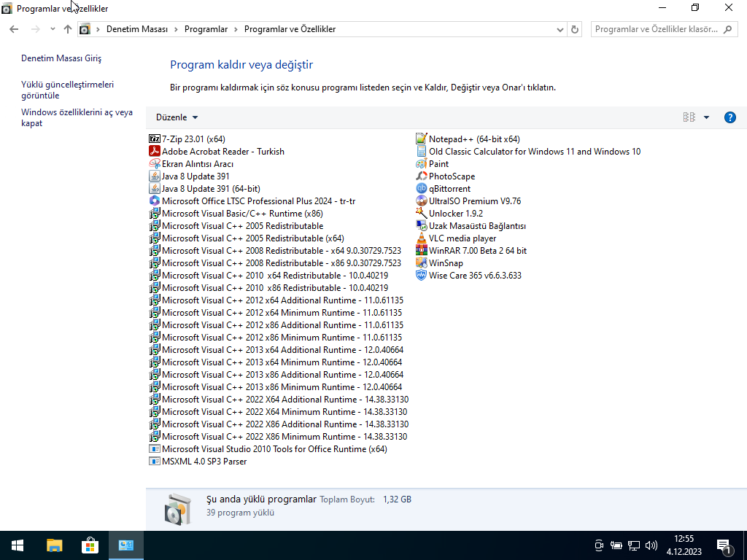Click Programlar ve Özellikler breadcrumb

[x=290, y=29]
